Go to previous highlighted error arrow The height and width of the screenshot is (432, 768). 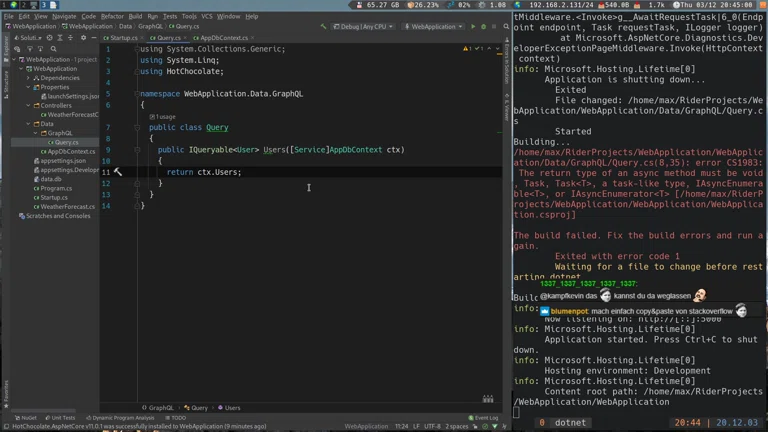tap(489, 48)
